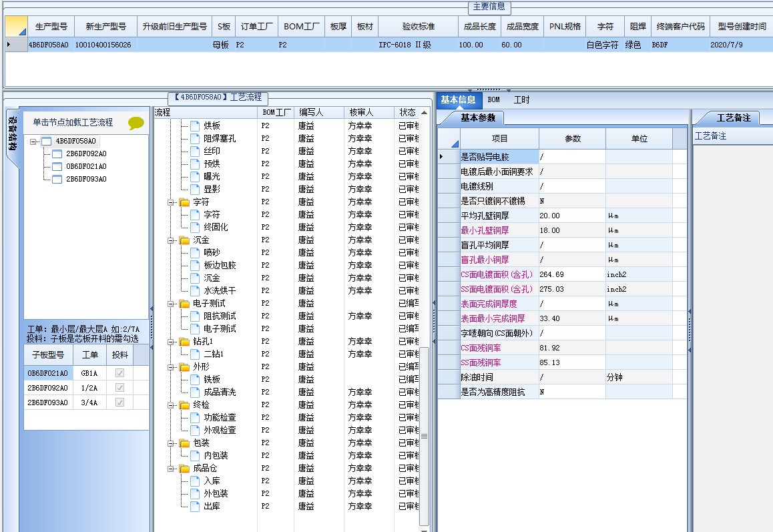773x532 pixels.
Task: Click the folder icon of 沉金 group
Action: point(184,240)
